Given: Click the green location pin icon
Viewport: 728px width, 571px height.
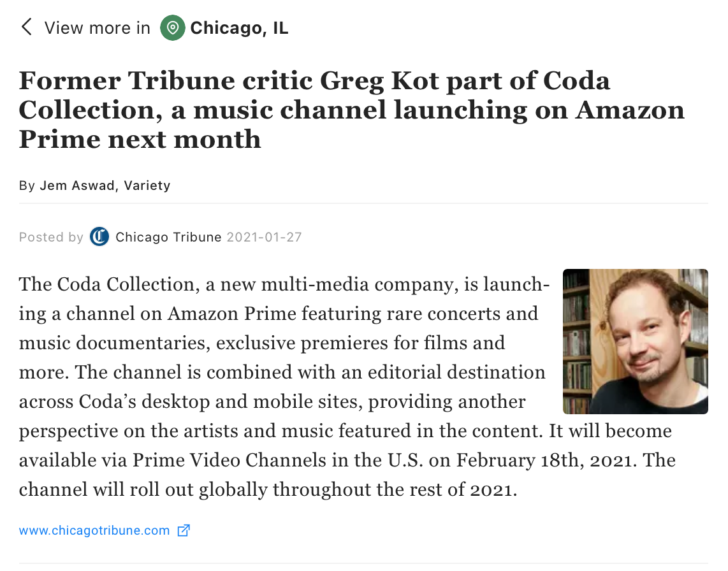Looking at the screenshot, I should click(x=172, y=28).
